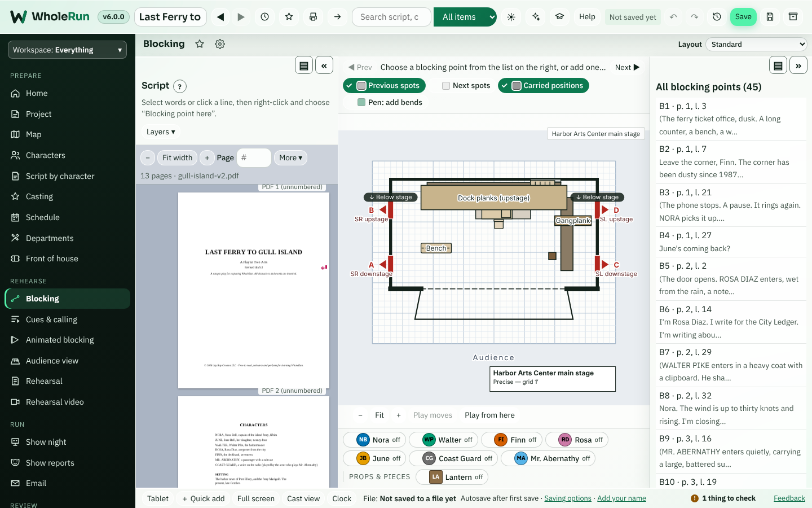
Task: Open Quick add in bottom bar
Action: 203,498
